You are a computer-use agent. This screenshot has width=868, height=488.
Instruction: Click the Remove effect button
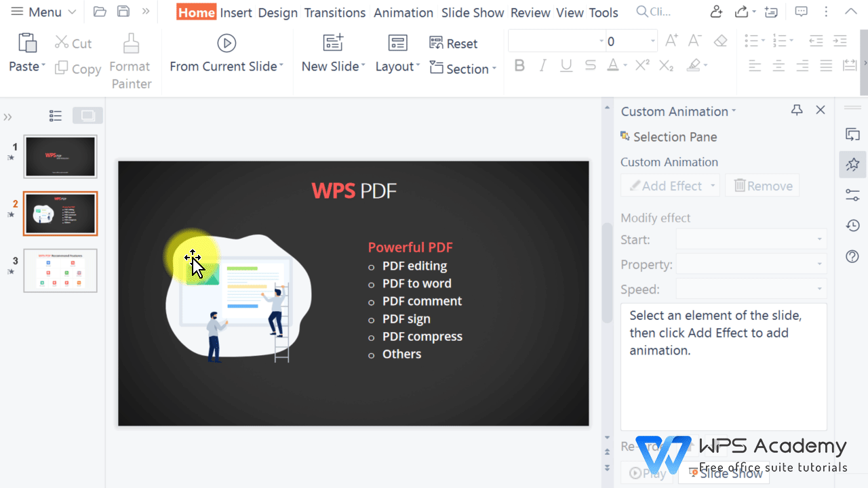coord(762,186)
